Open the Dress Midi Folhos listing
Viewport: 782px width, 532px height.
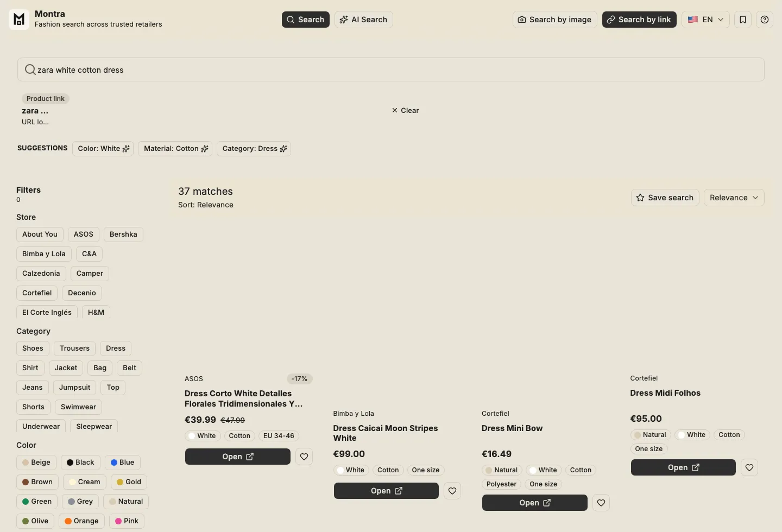coord(683,467)
